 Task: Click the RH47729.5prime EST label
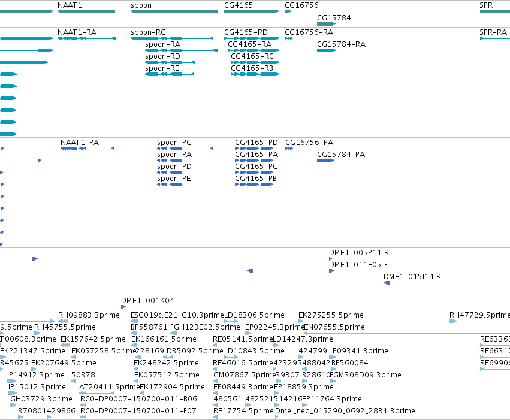[479, 315]
